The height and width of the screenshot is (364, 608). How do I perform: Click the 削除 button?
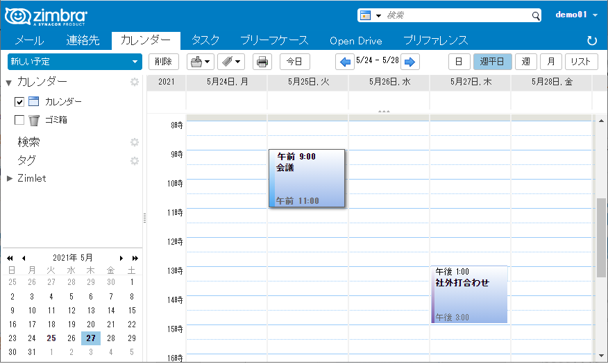click(x=164, y=62)
